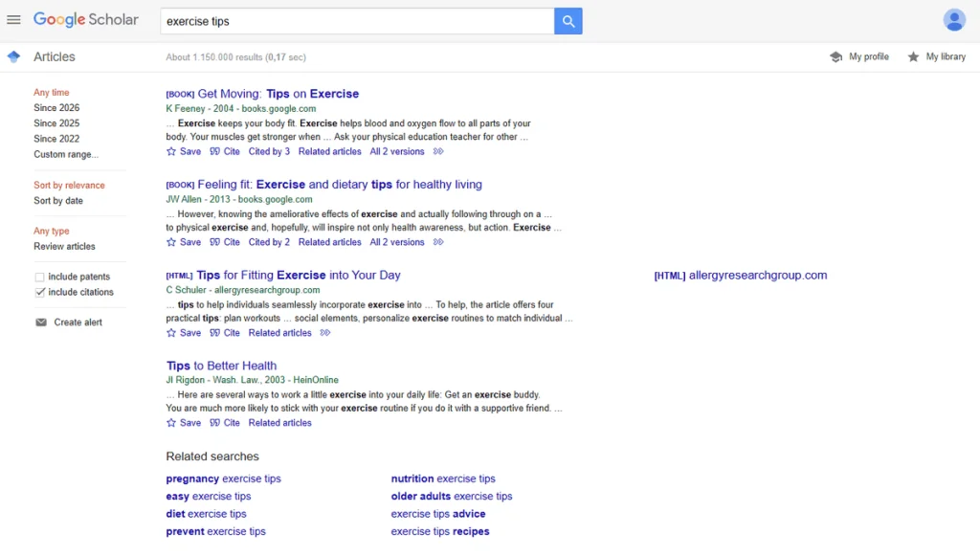Filter results Since 2026

tap(56, 107)
